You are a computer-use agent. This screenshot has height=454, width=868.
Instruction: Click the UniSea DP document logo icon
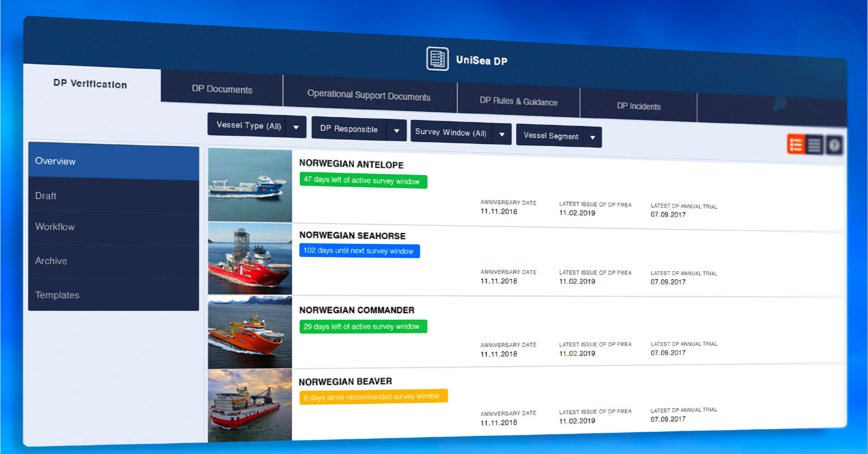click(x=437, y=59)
